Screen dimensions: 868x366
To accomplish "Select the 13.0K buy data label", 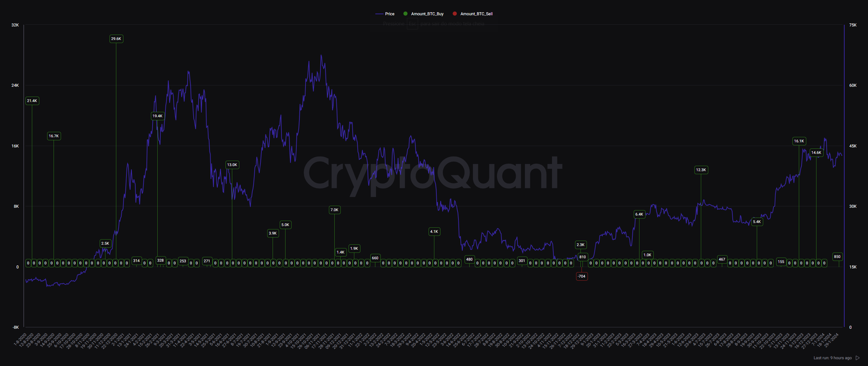I will (x=232, y=165).
